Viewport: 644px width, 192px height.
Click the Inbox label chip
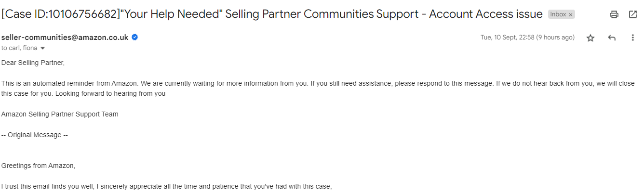click(558, 14)
